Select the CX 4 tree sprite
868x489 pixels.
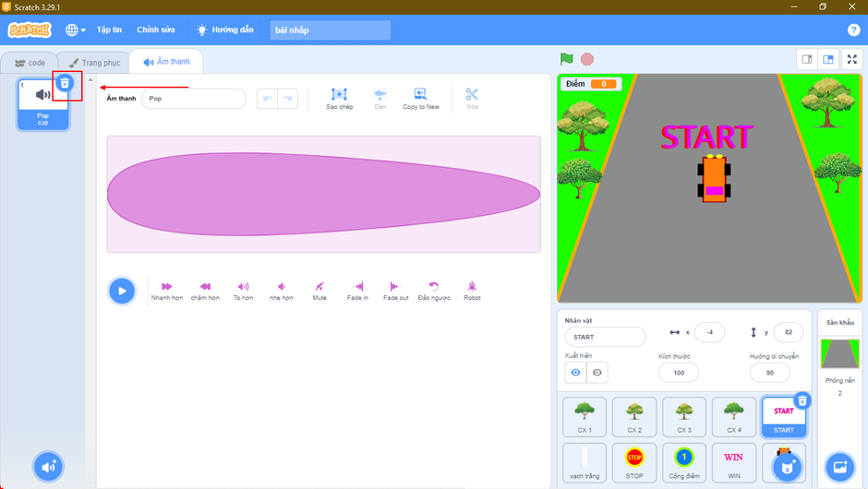tap(734, 417)
